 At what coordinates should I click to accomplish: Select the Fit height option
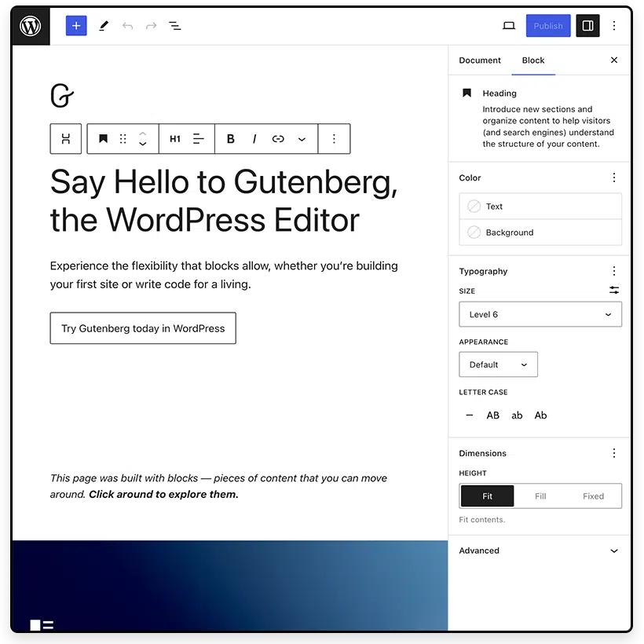(487, 496)
